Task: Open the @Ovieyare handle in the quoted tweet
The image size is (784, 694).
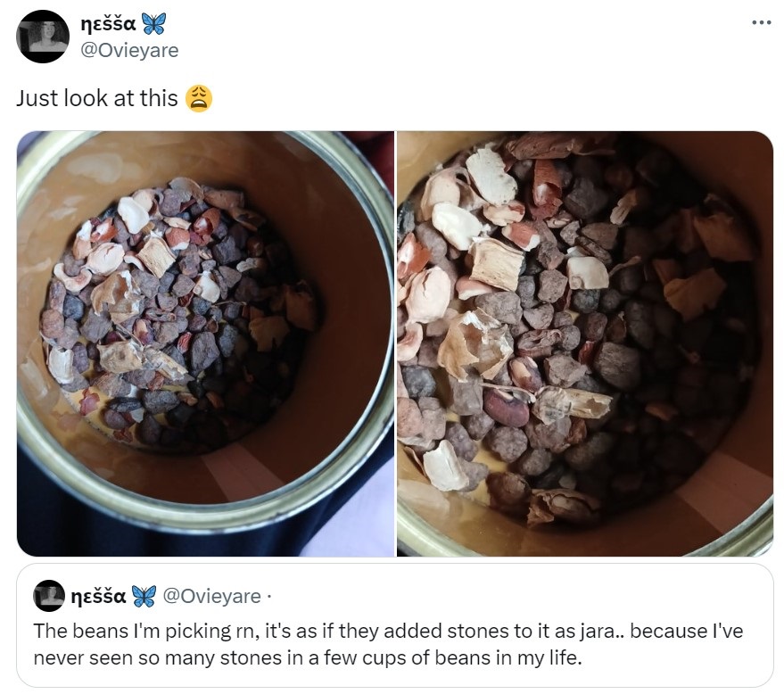Action: (212, 596)
